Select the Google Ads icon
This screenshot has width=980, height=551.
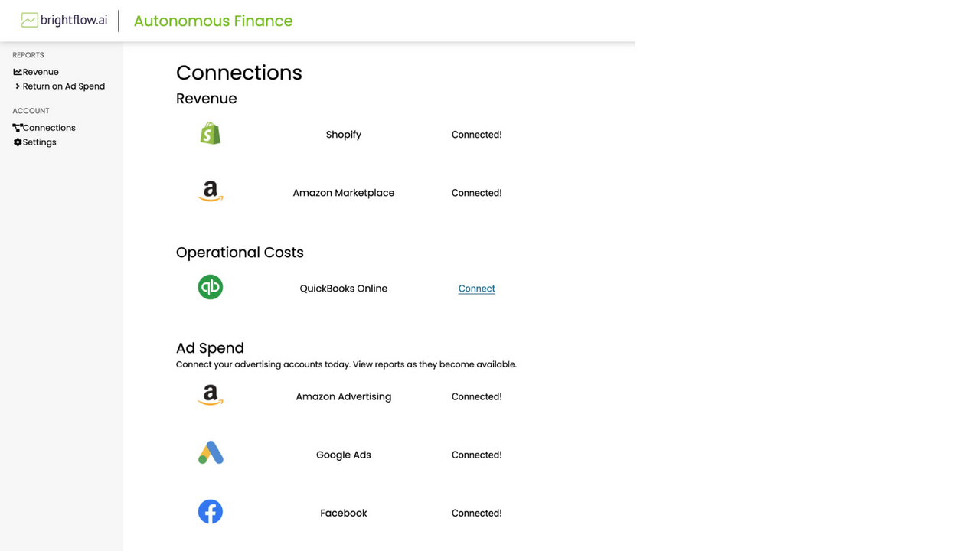click(210, 453)
